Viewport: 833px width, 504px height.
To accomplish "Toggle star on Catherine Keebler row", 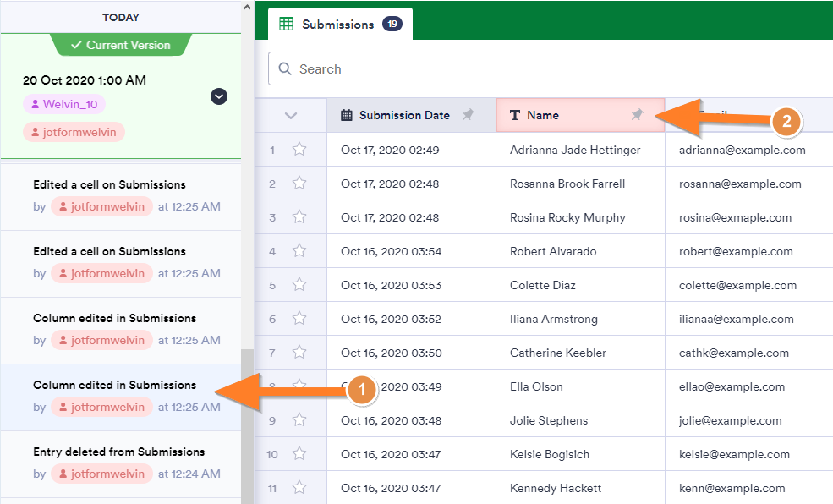I will coord(299,353).
